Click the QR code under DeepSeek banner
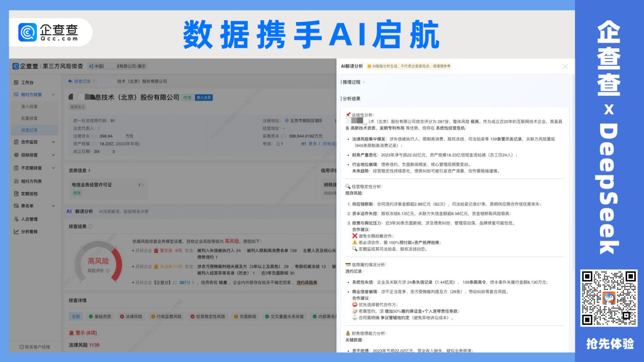The height and width of the screenshot is (362, 644). point(609,298)
